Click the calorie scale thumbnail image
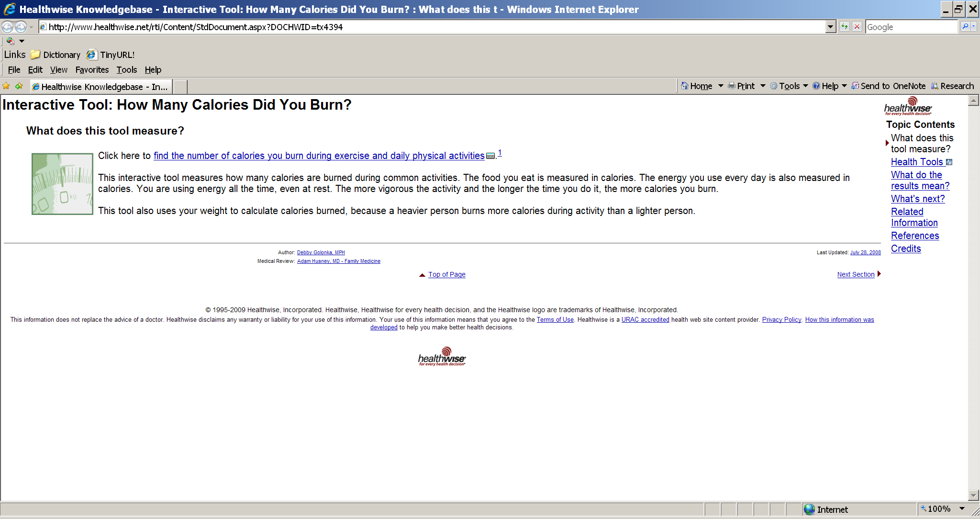Screen dimensions: 980x519 tap(62, 184)
